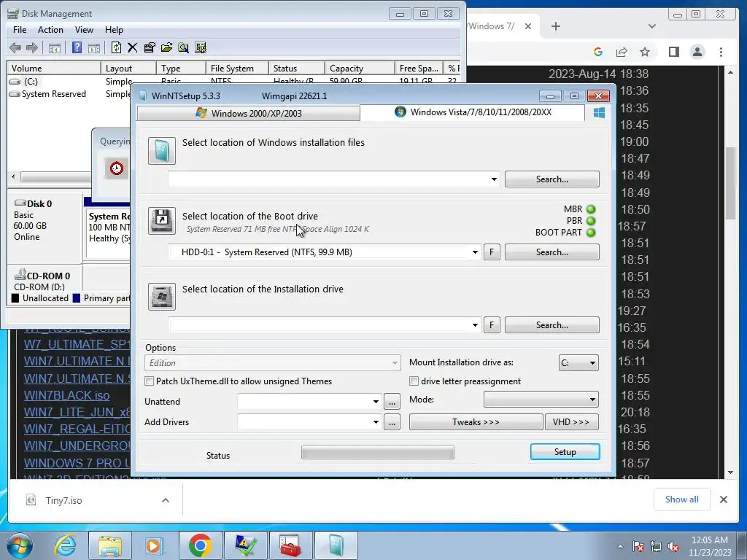Click the Installation drive icon button
This screenshot has width=747, height=560.
(x=161, y=297)
